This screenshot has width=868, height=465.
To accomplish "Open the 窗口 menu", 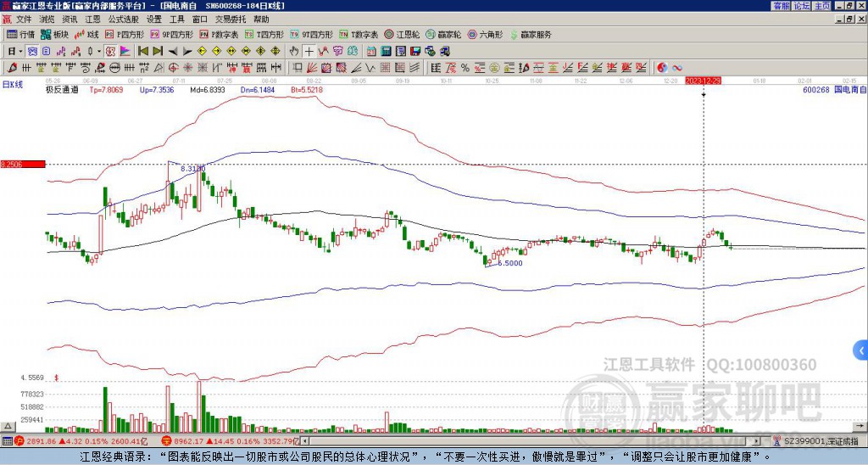I will point(200,20).
